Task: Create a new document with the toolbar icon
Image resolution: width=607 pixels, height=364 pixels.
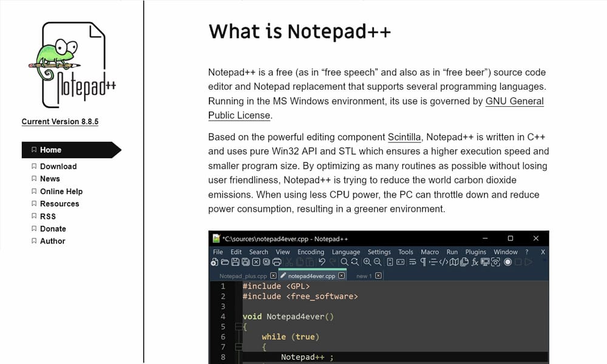Action: pos(213,262)
